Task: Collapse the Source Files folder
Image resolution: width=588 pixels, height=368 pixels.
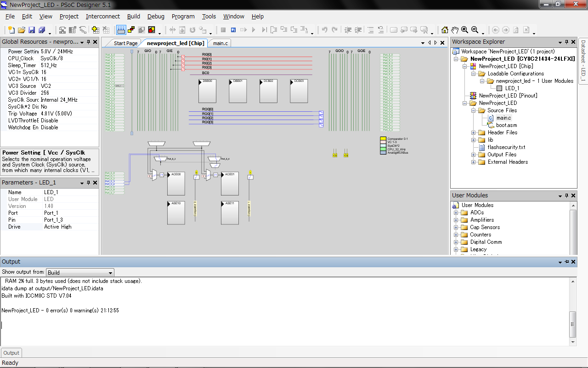Action: coord(473,110)
